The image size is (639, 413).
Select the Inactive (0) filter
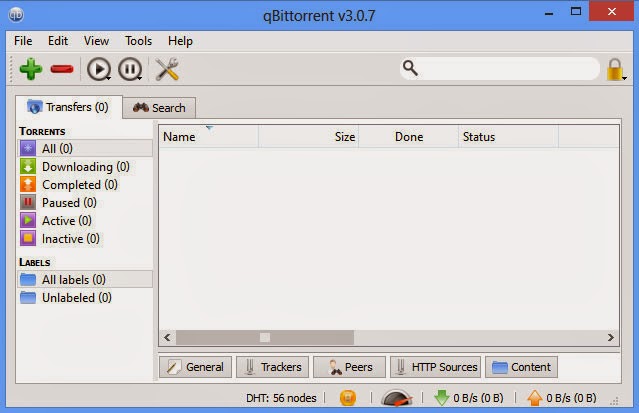[85, 238]
